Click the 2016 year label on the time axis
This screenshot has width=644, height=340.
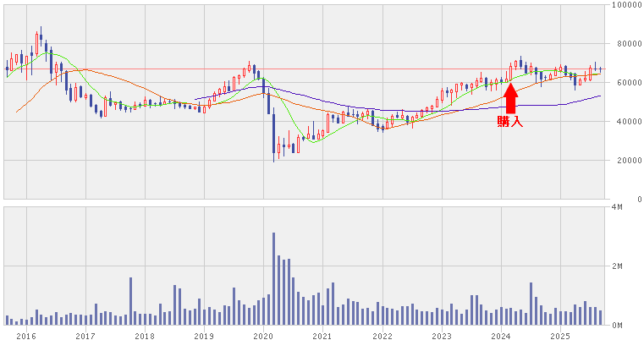click(x=25, y=337)
